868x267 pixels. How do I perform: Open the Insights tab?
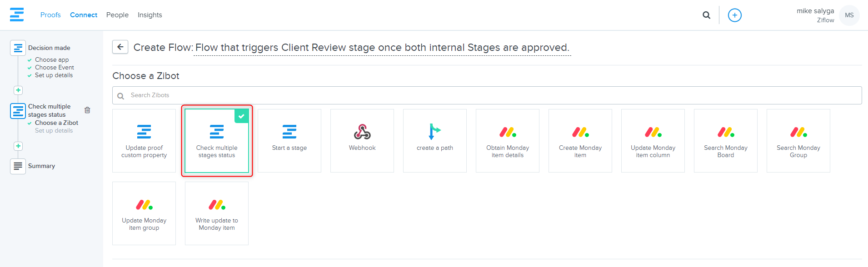coord(150,15)
